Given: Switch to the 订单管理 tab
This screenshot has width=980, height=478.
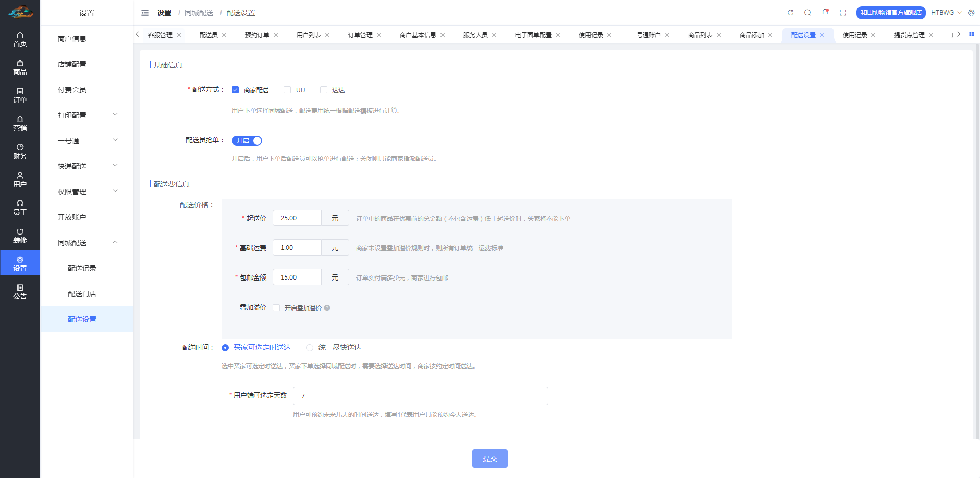Looking at the screenshot, I should 360,35.
